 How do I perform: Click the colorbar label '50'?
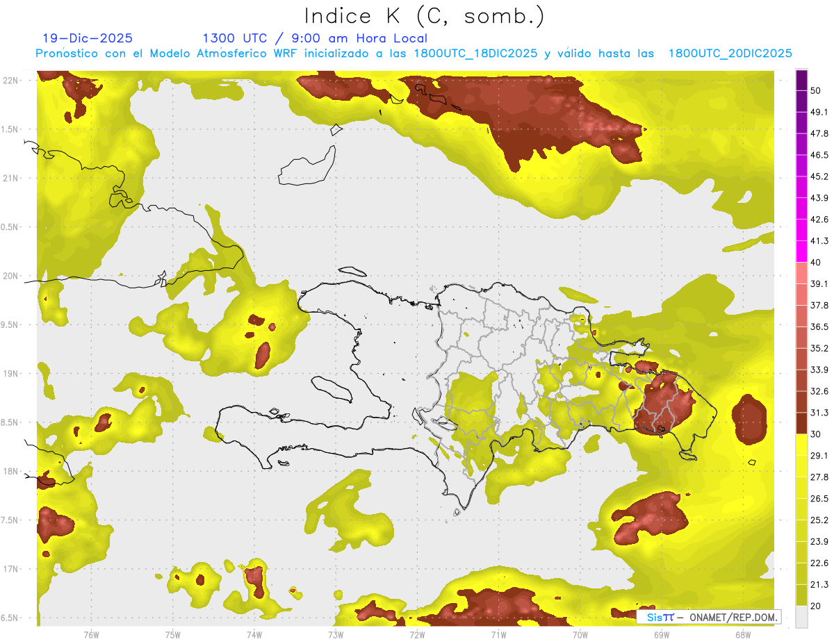pyautogui.click(x=817, y=91)
